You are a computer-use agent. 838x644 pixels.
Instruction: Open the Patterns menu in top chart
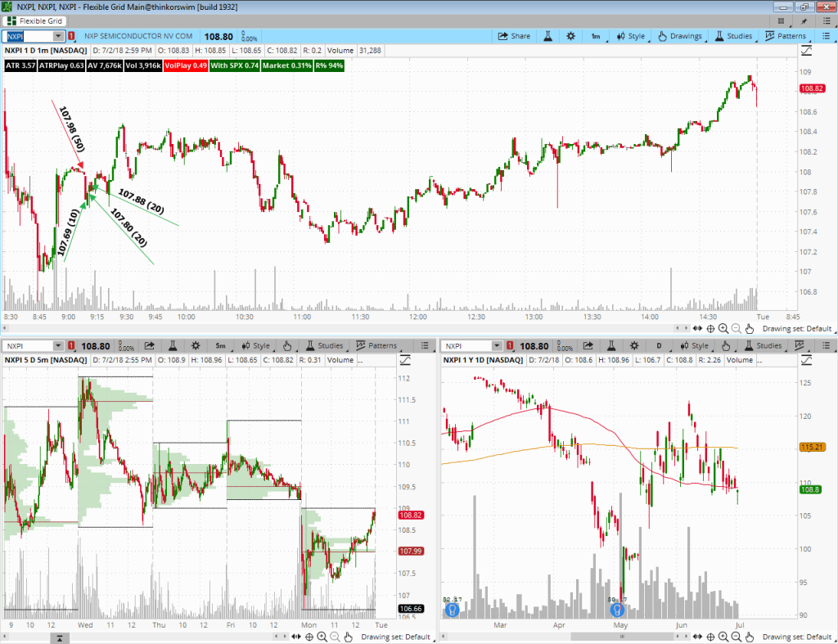(x=785, y=36)
